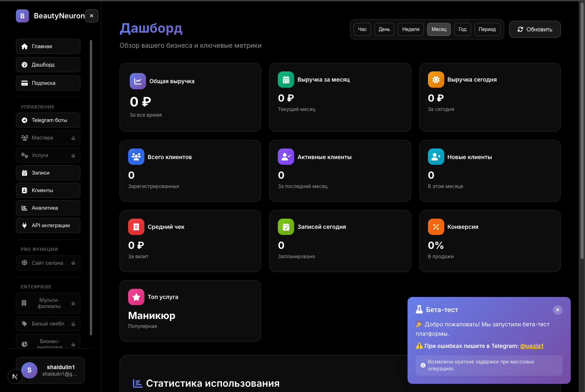585x392 pixels.
Task: Select the Год time range
Action: [x=462, y=29]
